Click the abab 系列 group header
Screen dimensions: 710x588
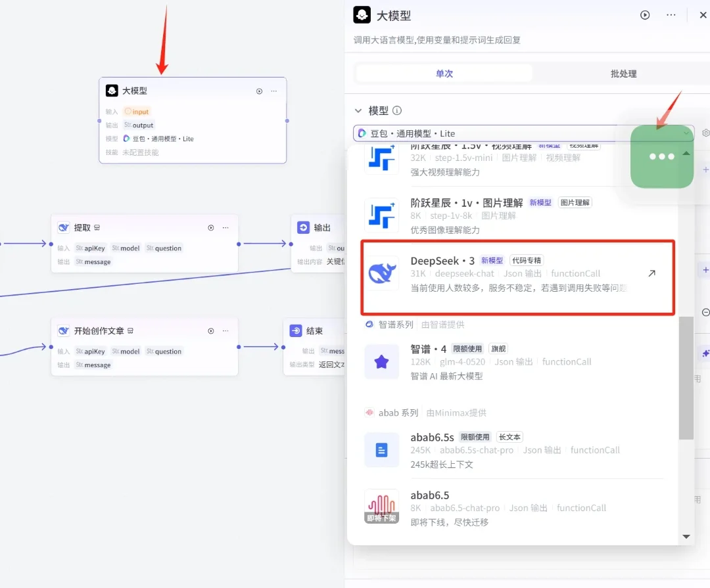425,413
